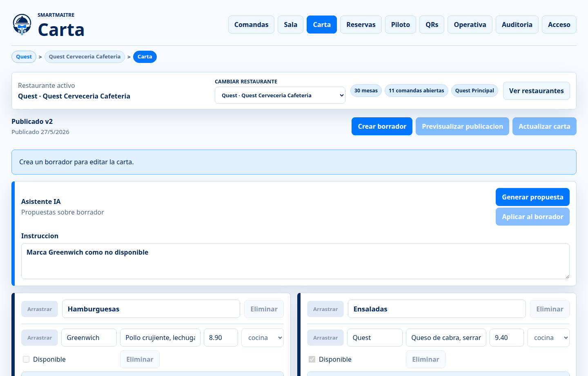Click the Publicado v2 status text
This screenshot has width=588, height=376.
click(32, 121)
